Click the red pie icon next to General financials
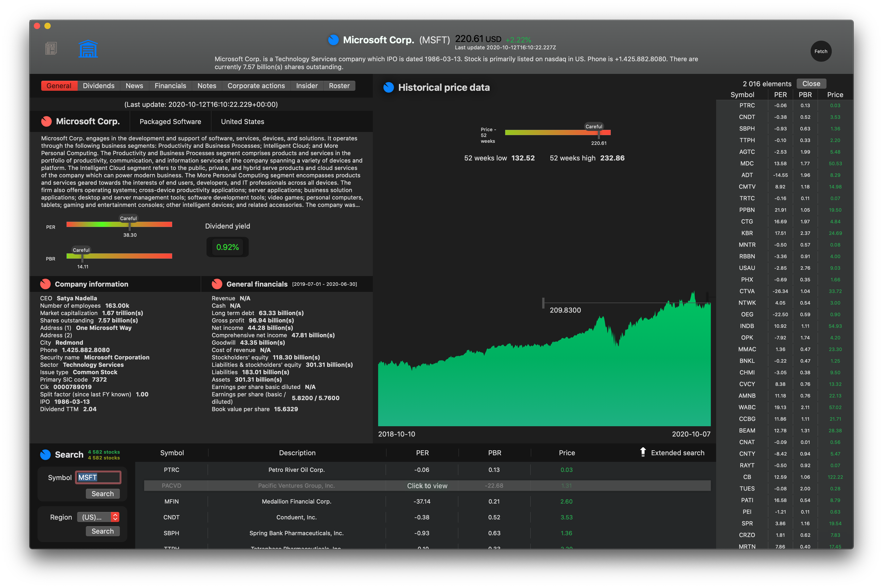Viewport: 883px width, 588px height. click(217, 284)
